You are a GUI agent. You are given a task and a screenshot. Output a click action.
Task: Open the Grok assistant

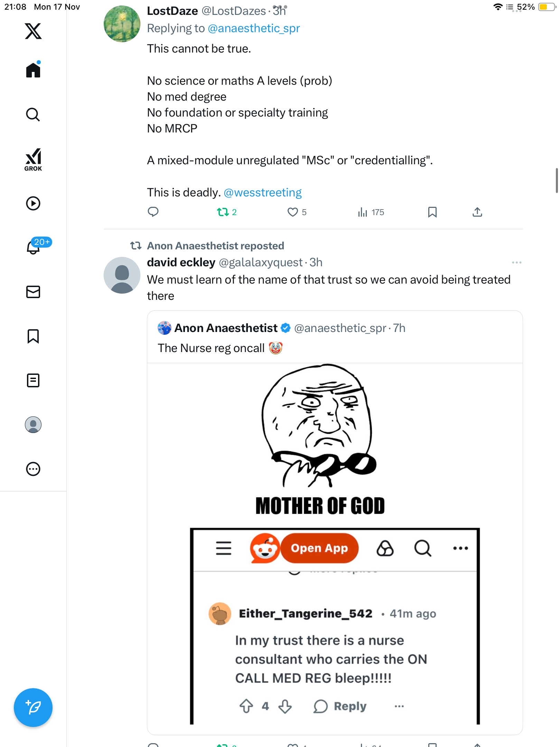(x=33, y=159)
